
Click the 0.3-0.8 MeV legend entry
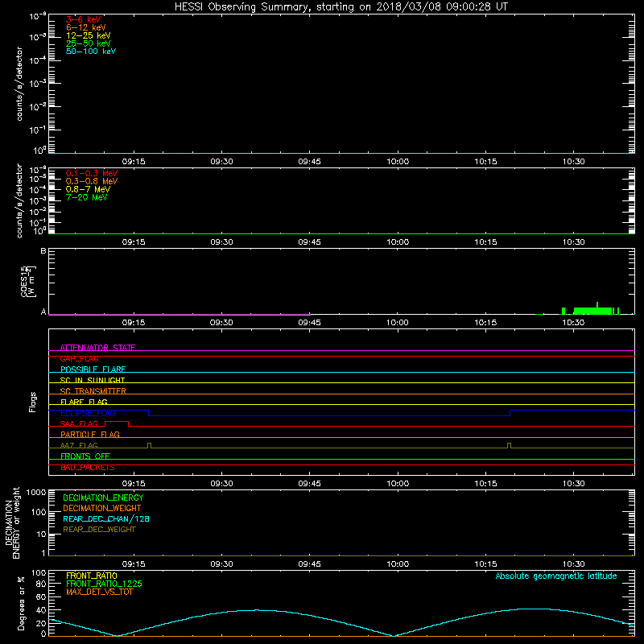click(x=92, y=181)
